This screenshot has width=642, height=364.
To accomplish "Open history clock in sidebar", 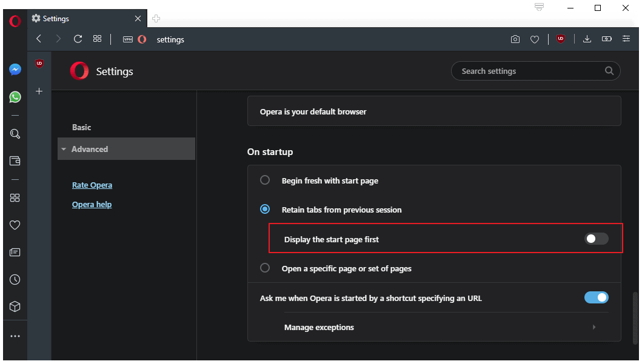I will click(x=15, y=280).
